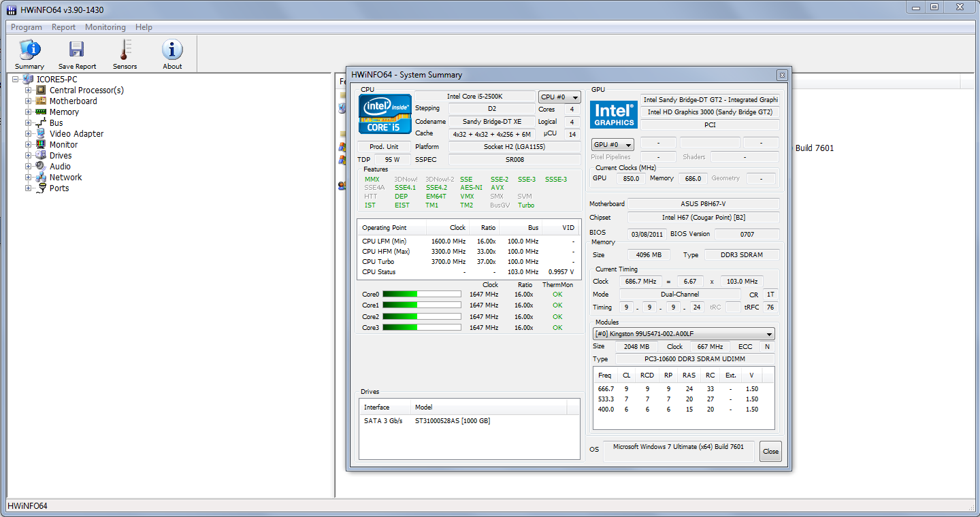Screen dimensions: 980x517
Task: Click the About toolbar icon
Action: 171,53
